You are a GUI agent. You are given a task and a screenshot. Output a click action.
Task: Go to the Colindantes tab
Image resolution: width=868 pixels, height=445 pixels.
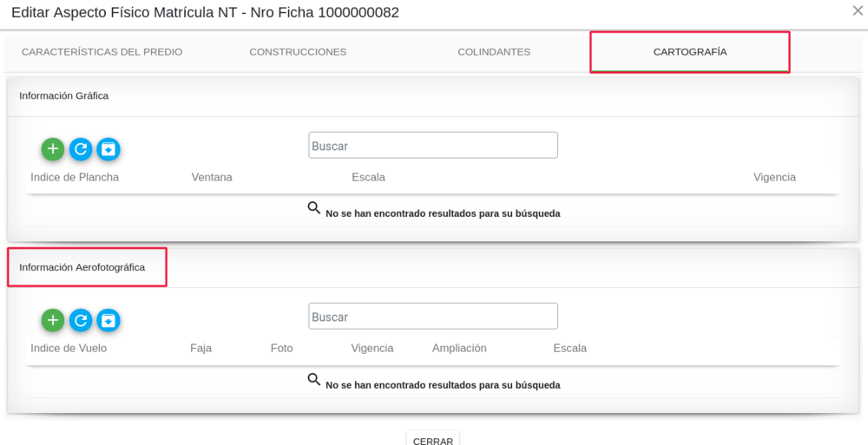point(494,52)
